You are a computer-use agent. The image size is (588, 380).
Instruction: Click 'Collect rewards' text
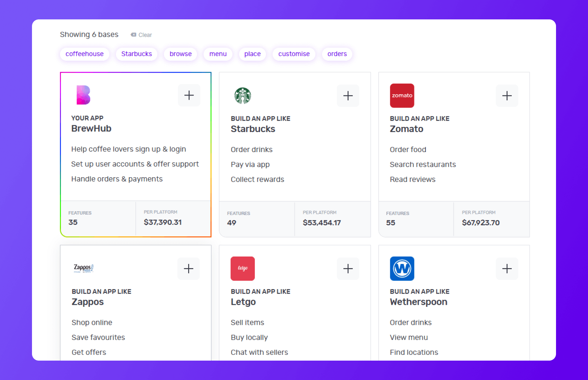(x=257, y=180)
